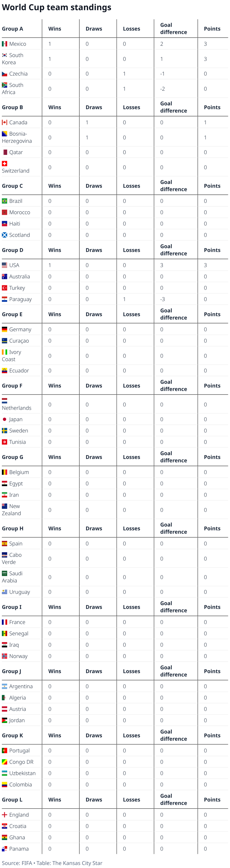Screen dimensions: 230x868
Task: Click the World Cup team standings title
Action: 57,8
